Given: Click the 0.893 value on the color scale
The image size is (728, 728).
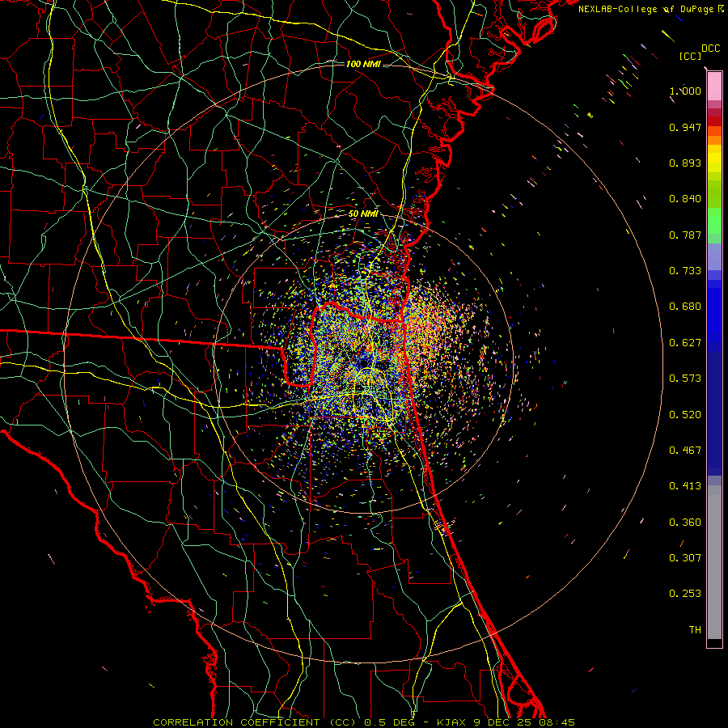Looking at the screenshot, I should 685,163.
